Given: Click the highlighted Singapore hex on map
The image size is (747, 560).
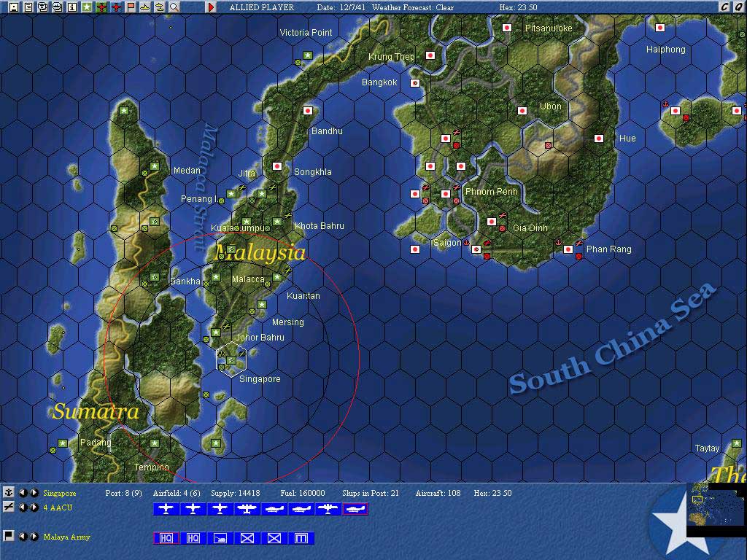Looking at the screenshot, I should (x=231, y=359).
